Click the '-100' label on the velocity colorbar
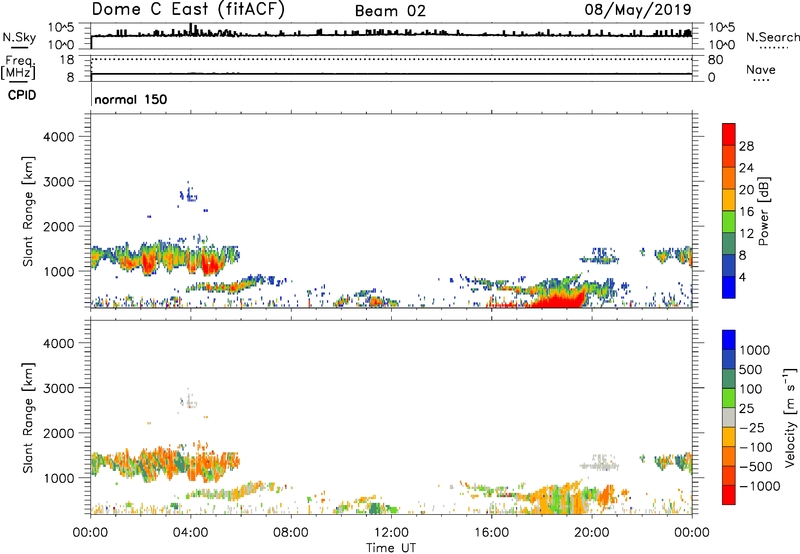The width and height of the screenshot is (800, 554). coord(756,447)
